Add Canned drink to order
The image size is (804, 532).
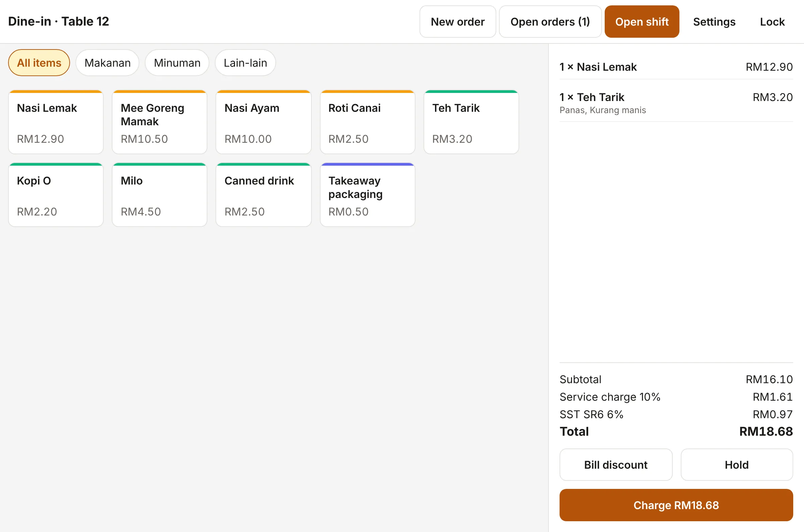click(264, 195)
